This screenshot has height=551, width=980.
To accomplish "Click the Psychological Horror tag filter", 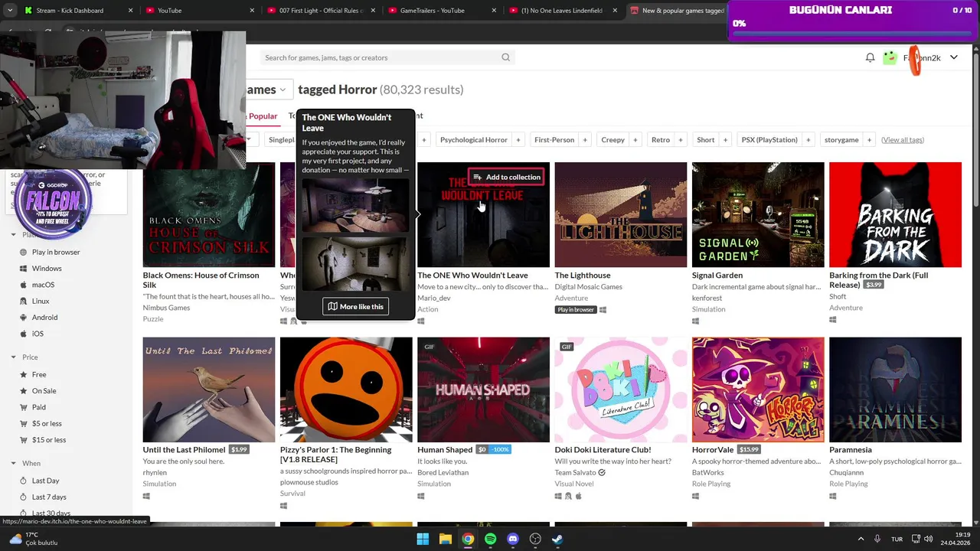I will pyautogui.click(x=473, y=140).
